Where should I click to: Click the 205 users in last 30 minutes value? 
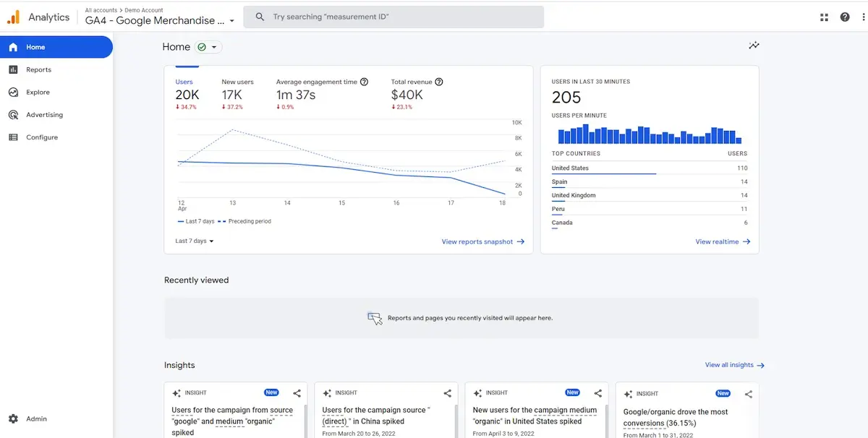[566, 98]
